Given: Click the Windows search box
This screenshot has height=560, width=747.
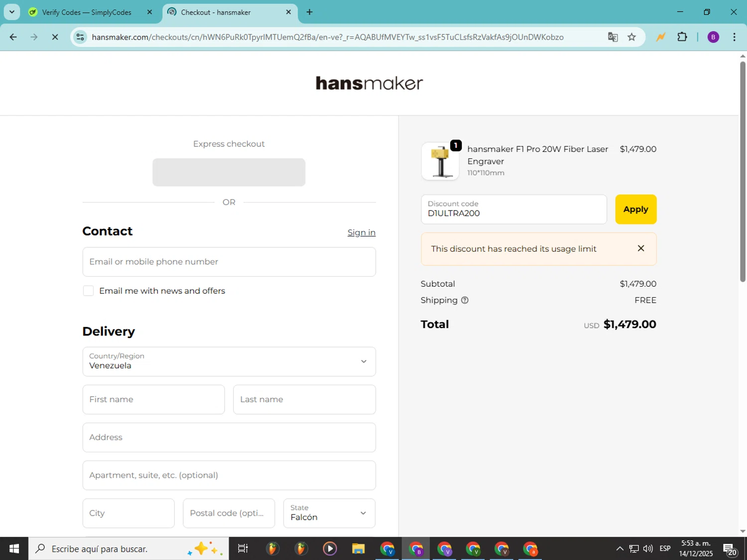Looking at the screenshot, I should (x=128, y=549).
